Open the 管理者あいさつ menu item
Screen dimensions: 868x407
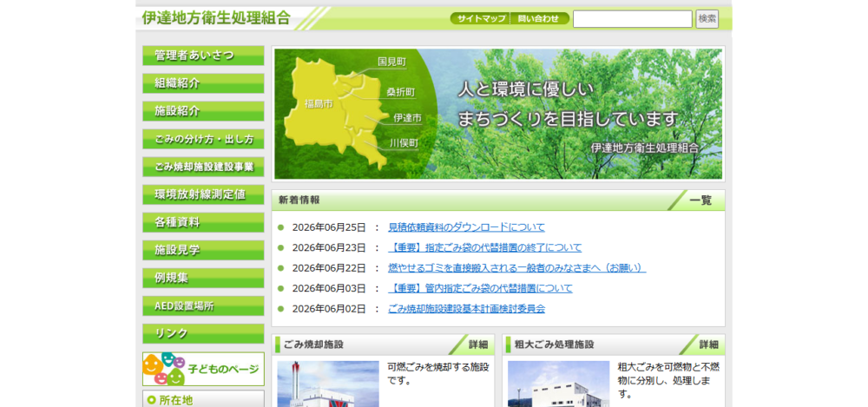(203, 56)
